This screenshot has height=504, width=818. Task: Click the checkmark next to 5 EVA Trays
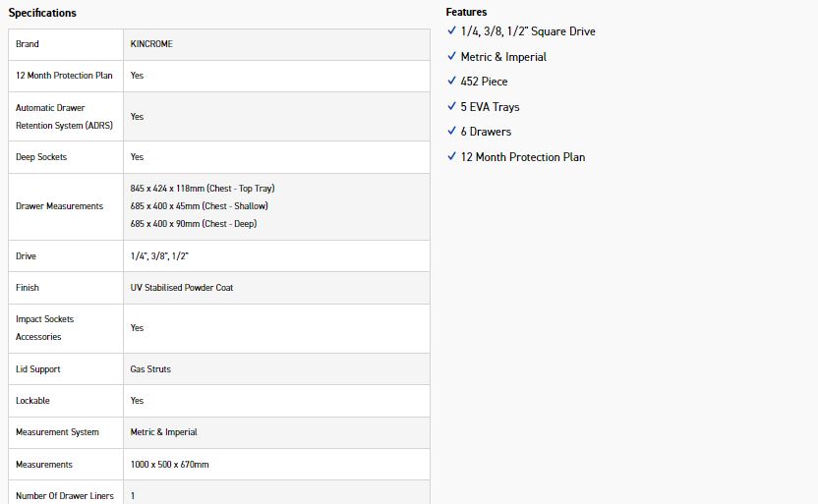coord(451,106)
